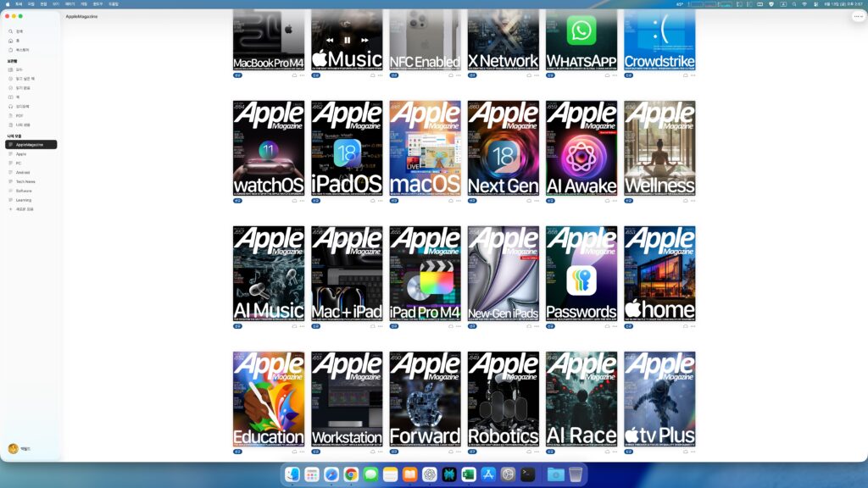This screenshot has height=488, width=868.
Task: Open the more options menu for iPad Pro M4 issue
Action: [x=458, y=326]
